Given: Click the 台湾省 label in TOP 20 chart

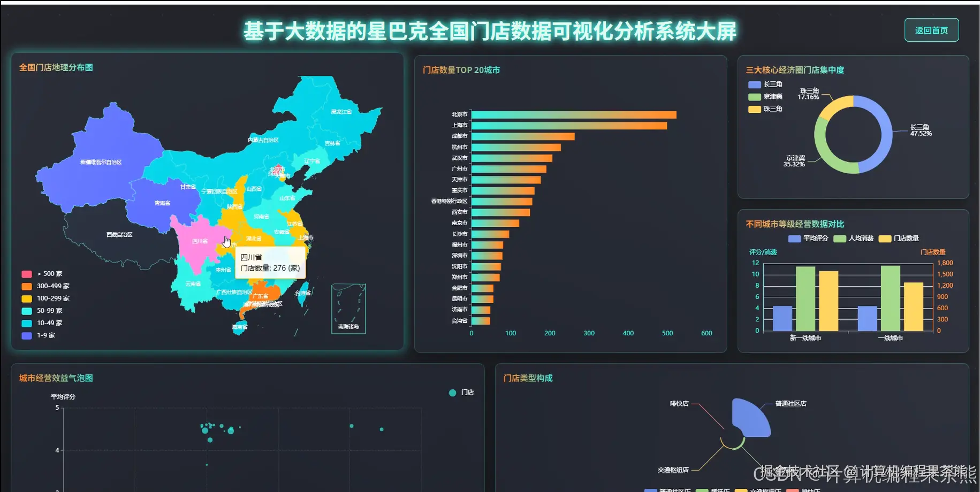Looking at the screenshot, I should (x=459, y=321).
